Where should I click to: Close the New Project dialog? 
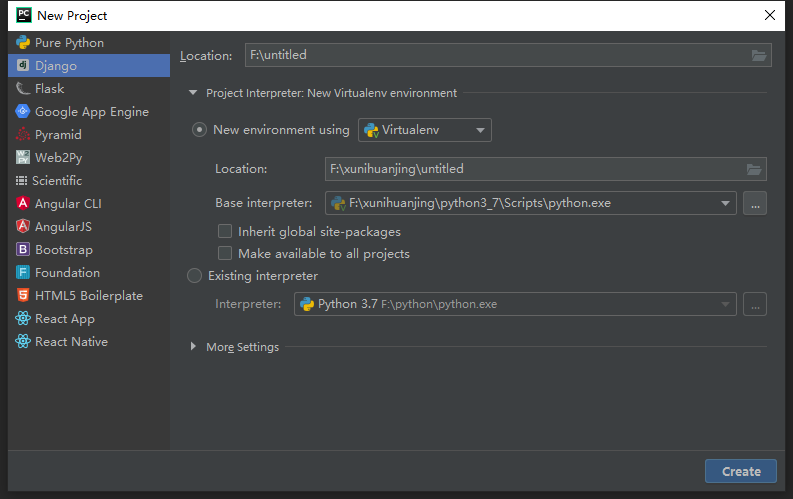[x=770, y=15]
